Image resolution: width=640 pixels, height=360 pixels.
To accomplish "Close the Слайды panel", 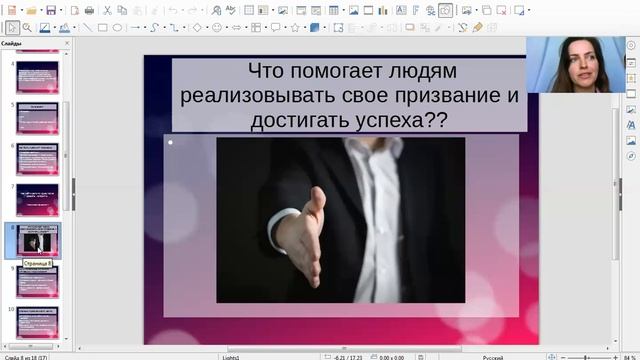I will click(x=67, y=43).
